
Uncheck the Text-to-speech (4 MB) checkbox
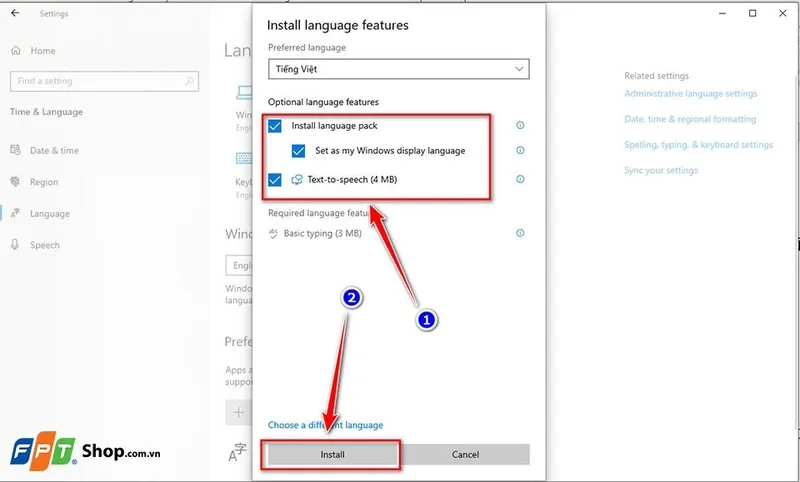275,180
